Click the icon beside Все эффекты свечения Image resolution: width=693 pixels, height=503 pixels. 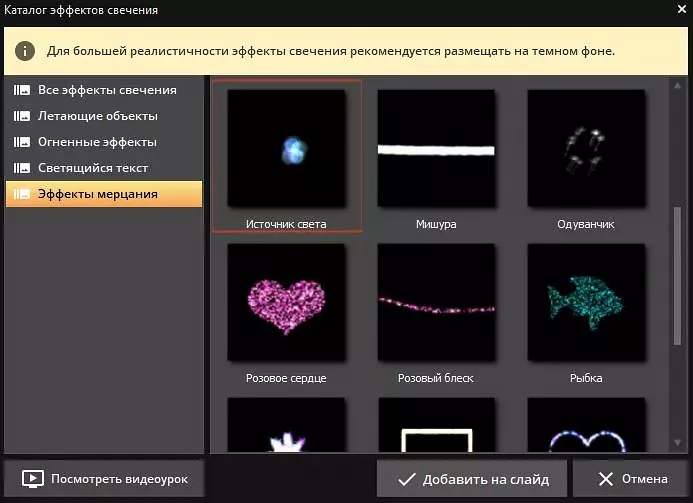22,90
